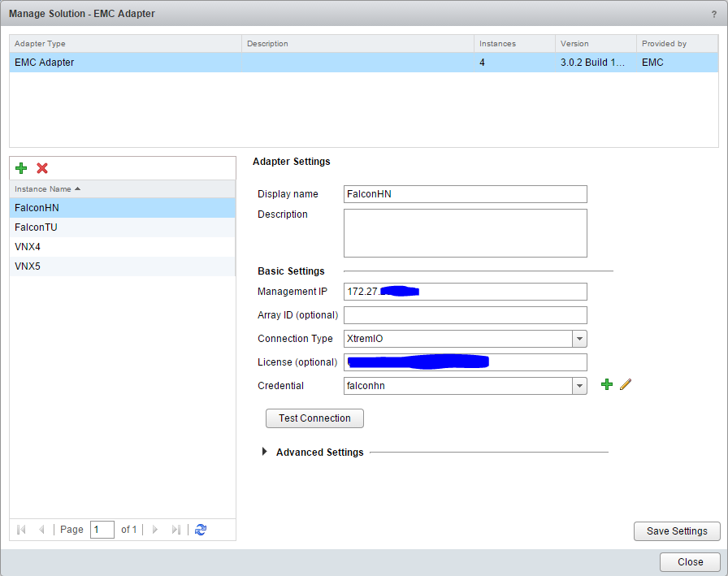Viewport: 728px width, 576px height.
Task: Jump to the last page arrow
Action: point(175,530)
